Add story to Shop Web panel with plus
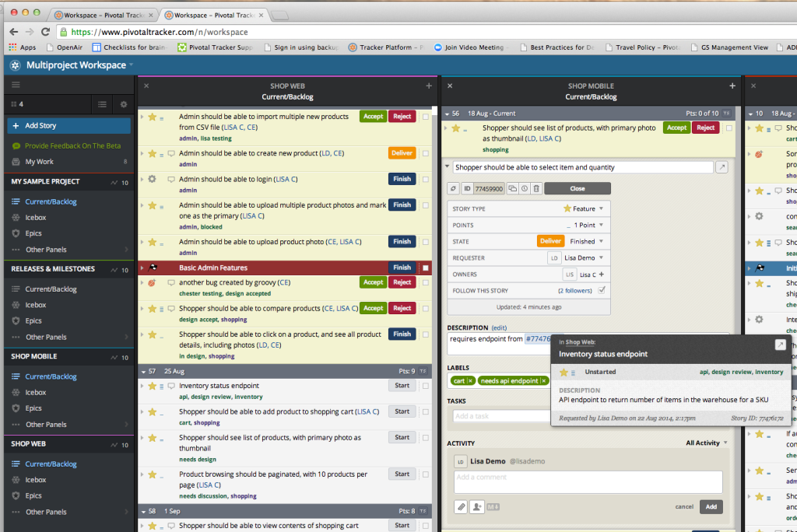 coord(429,86)
